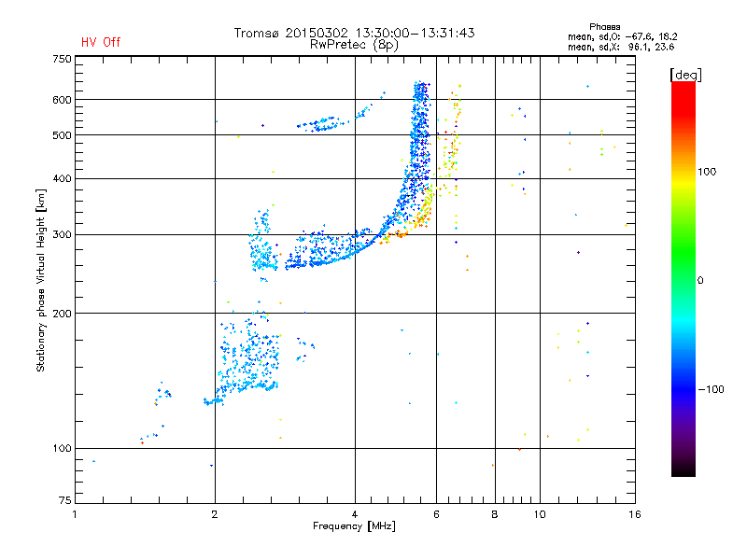Click the 'Stationary phase Virtual Height [km]' axis label
The height and width of the screenshot is (560, 747).
[x=41, y=281]
